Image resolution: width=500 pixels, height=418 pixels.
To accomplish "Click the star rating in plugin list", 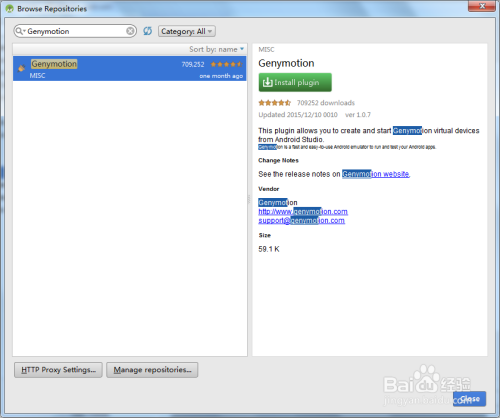I will [226, 64].
